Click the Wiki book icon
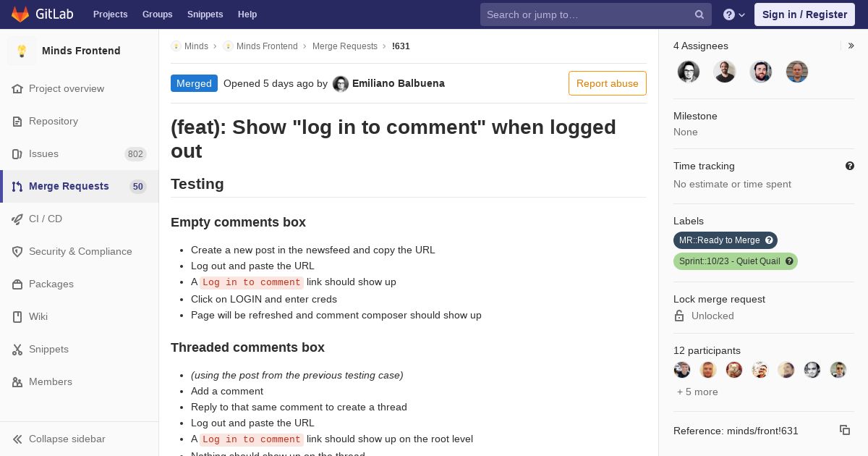The width and height of the screenshot is (868, 456). [x=17, y=316]
